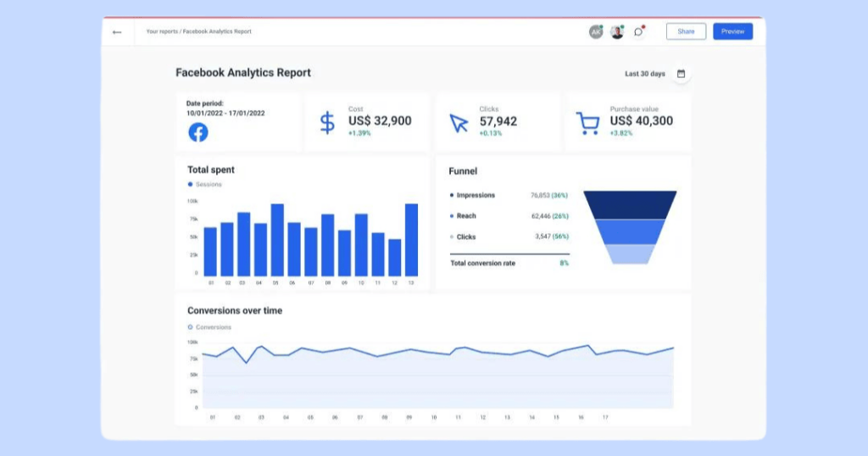Click the +0.13% clicks change

tap(491, 133)
